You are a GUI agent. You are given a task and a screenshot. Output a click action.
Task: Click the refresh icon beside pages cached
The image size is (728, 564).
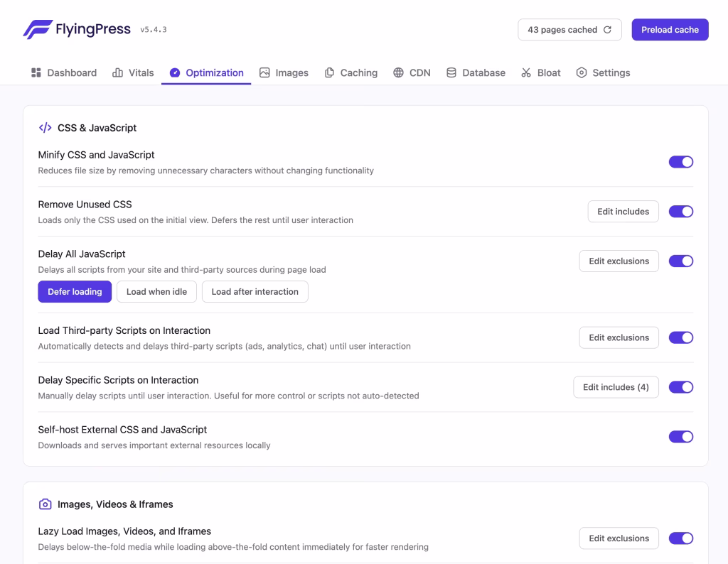[x=607, y=30]
